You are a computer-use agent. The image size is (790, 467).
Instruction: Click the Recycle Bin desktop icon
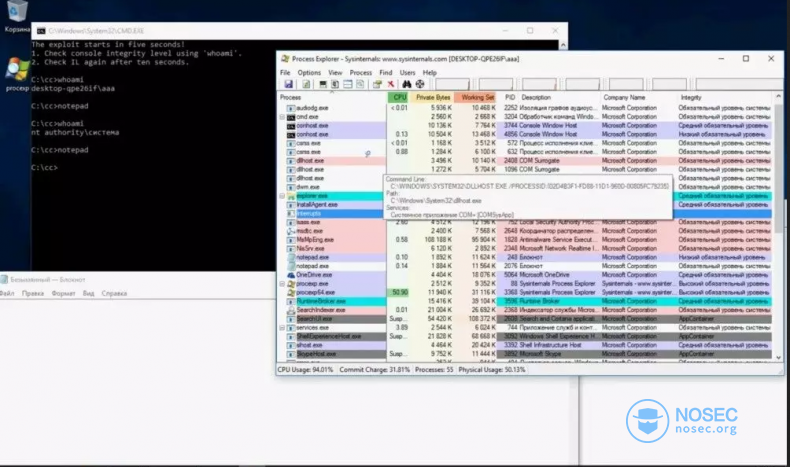tap(17, 11)
